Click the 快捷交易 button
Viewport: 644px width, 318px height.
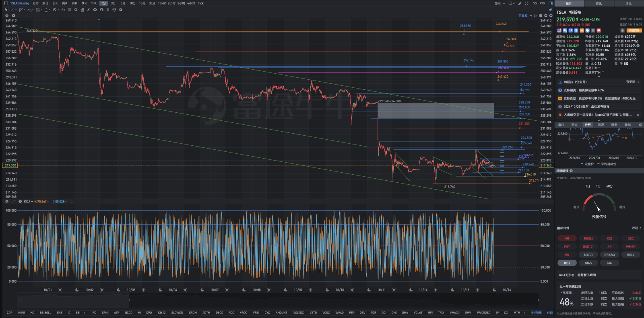tap(634, 31)
